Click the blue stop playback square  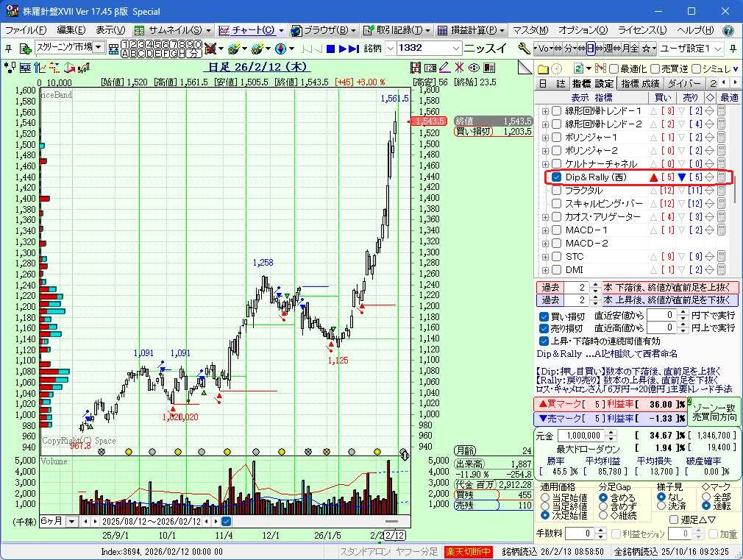(331, 49)
